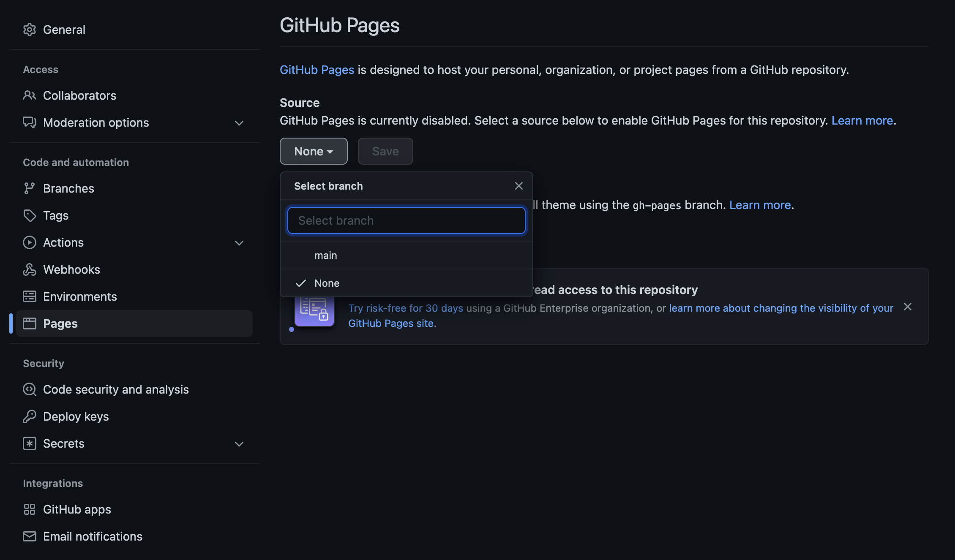Select the main branch option
This screenshot has width=955, height=560.
(x=407, y=255)
